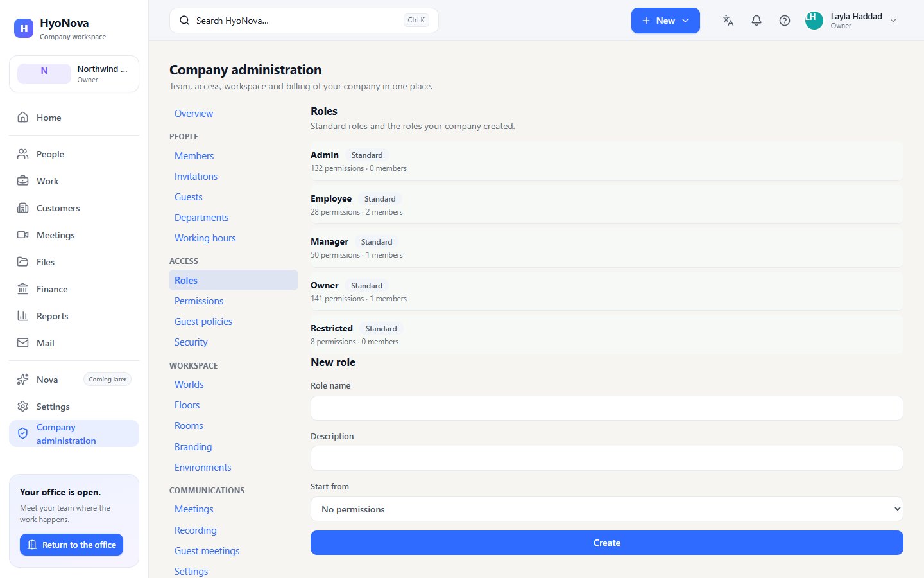Open Home from the sidebar
This screenshot has width=924, height=578.
(74, 118)
